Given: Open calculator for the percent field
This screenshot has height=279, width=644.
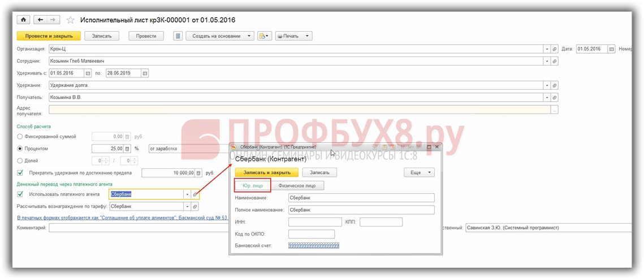Looking at the screenshot, I should [127, 149].
